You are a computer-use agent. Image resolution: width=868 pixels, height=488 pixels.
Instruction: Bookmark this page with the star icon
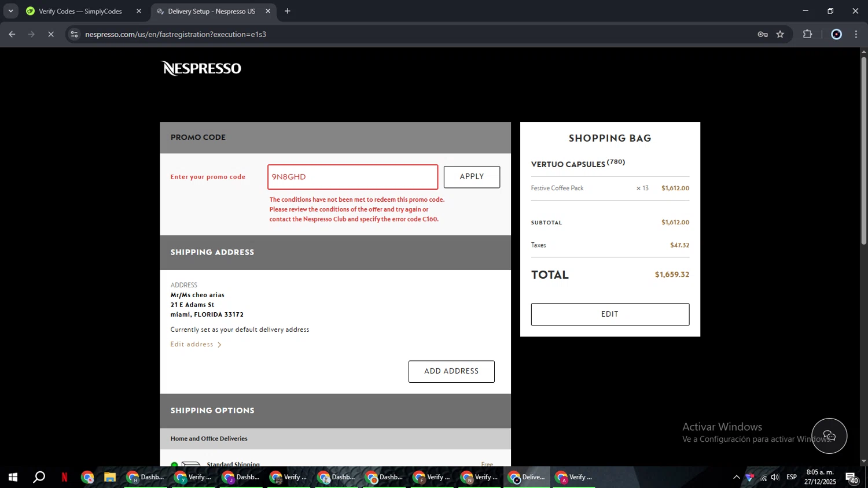pos(780,34)
